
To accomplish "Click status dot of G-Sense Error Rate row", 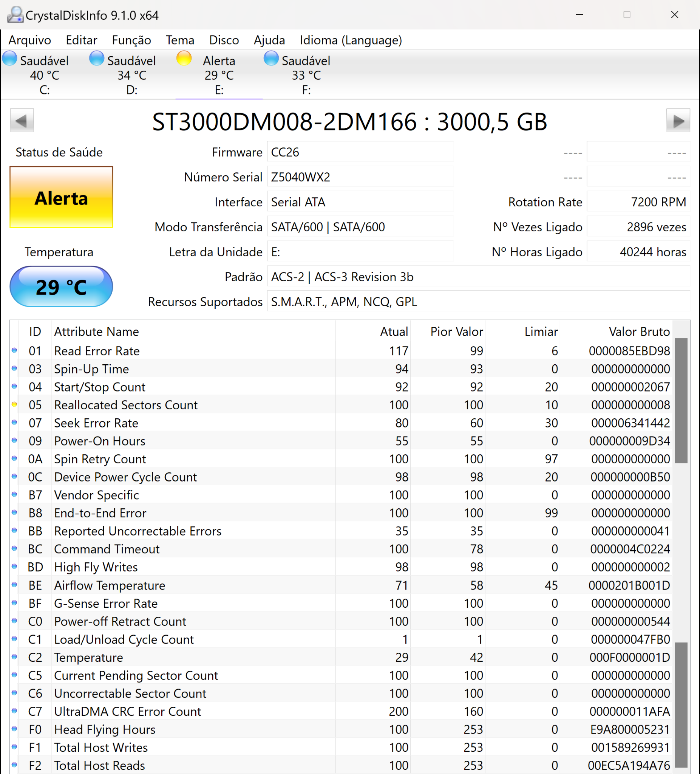I will (x=14, y=603).
